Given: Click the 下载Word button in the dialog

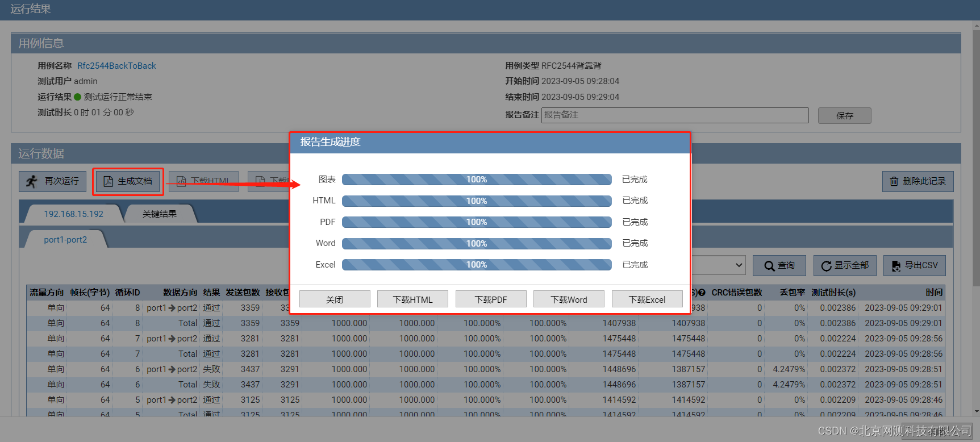Looking at the screenshot, I should 569,299.
